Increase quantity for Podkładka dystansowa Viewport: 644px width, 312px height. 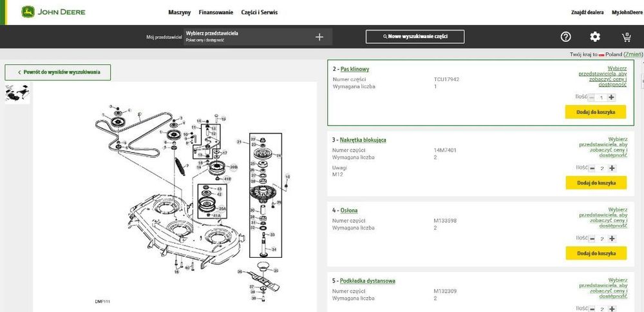tap(612, 309)
